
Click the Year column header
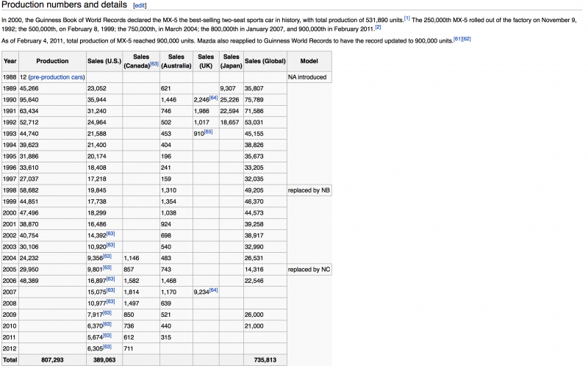click(x=10, y=61)
